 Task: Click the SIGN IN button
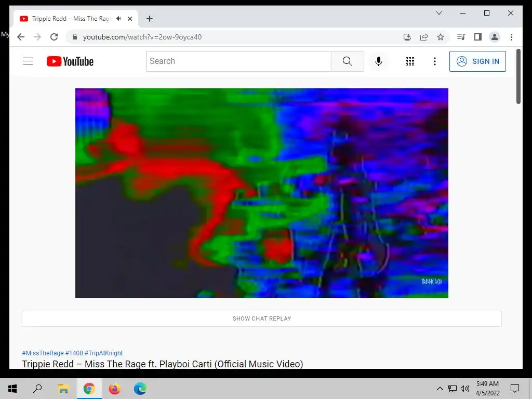477,61
